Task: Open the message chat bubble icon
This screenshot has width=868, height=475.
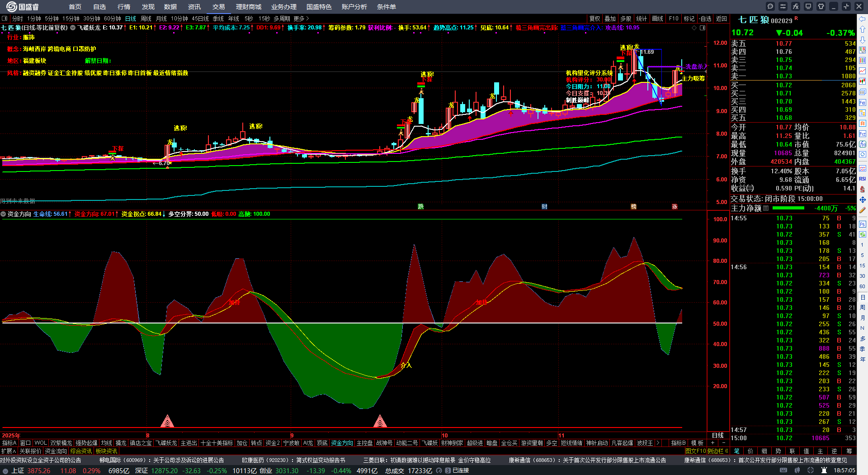Action: (x=770, y=6)
